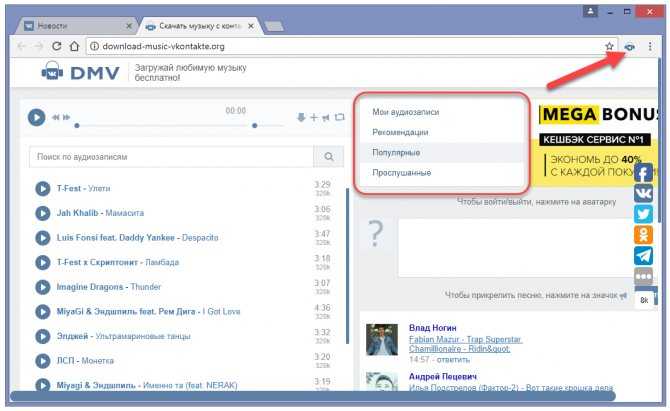
Task: Open the Fabian Mazur - Trap Superstar link
Action: (x=465, y=339)
